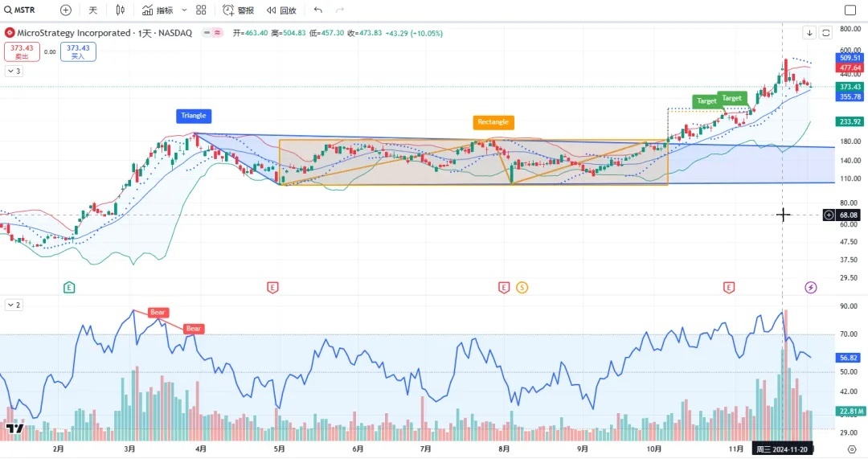Viewport: 868px width, 459px height.
Task: Click the blue 373.43 买入 buy button
Action: pyautogui.click(x=78, y=51)
